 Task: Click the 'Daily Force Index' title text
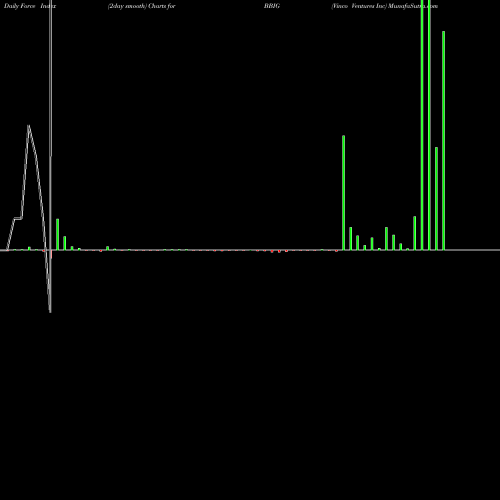(30, 6)
